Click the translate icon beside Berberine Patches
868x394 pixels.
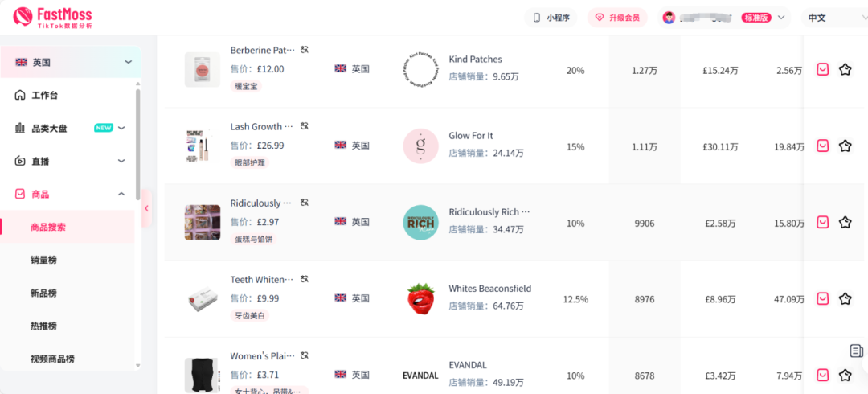(x=305, y=50)
